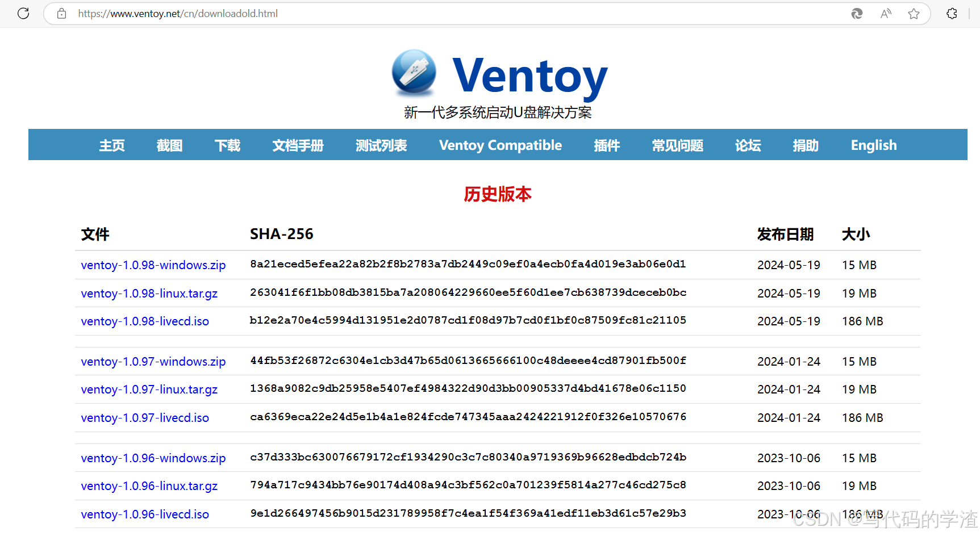Open the 截图 menu item

[x=169, y=145]
